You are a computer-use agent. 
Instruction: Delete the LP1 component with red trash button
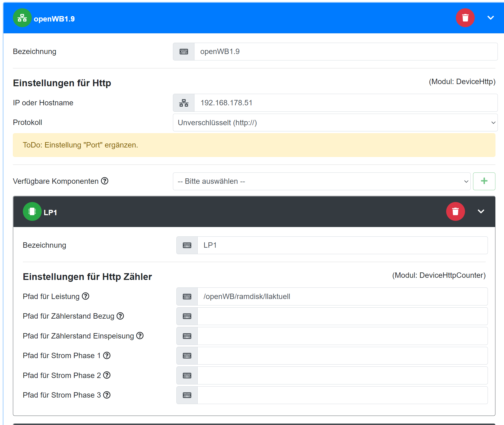tap(455, 211)
